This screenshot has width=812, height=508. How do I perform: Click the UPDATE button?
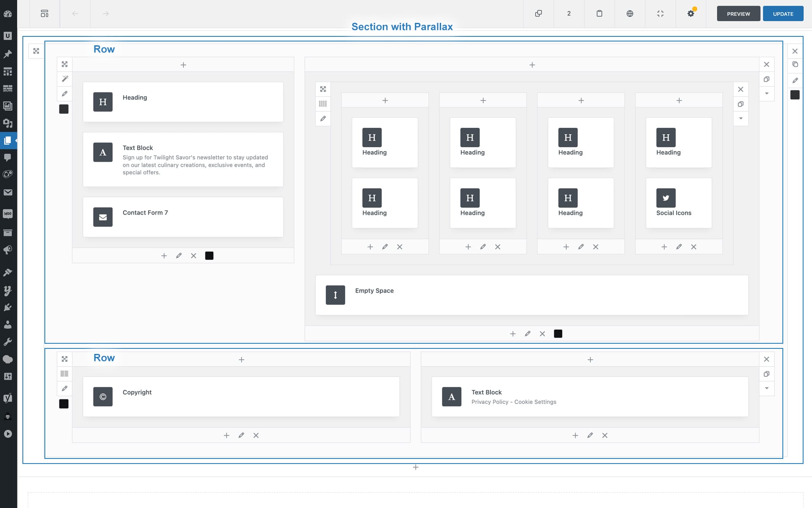tap(783, 14)
